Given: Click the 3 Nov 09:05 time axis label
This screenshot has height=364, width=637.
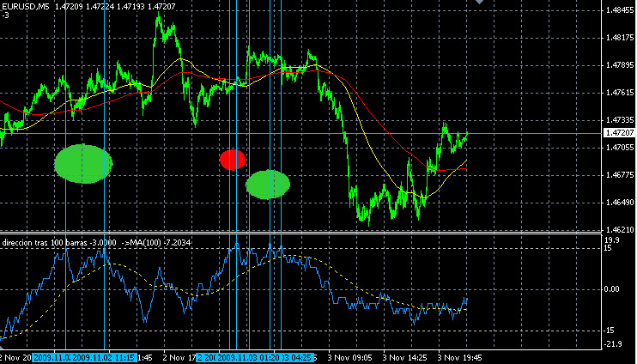Looking at the screenshot, I should pyautogui.click(x=352, y=357).
